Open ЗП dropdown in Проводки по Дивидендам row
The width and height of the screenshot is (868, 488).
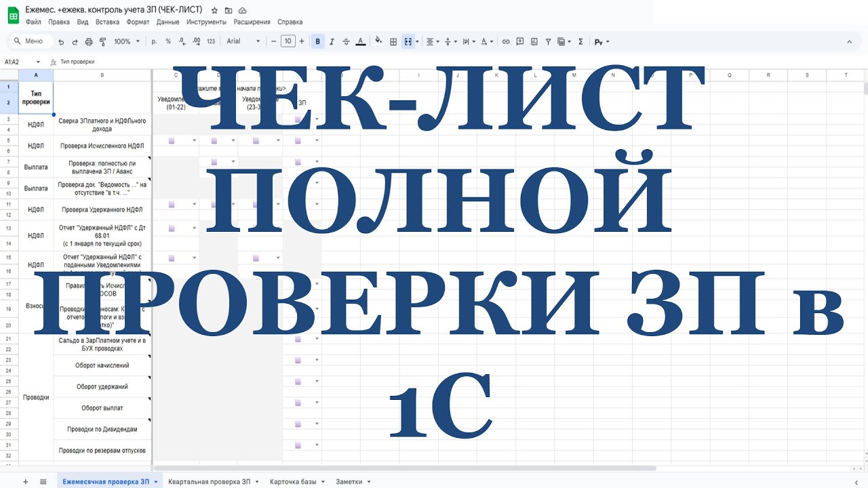coord(317,424)
